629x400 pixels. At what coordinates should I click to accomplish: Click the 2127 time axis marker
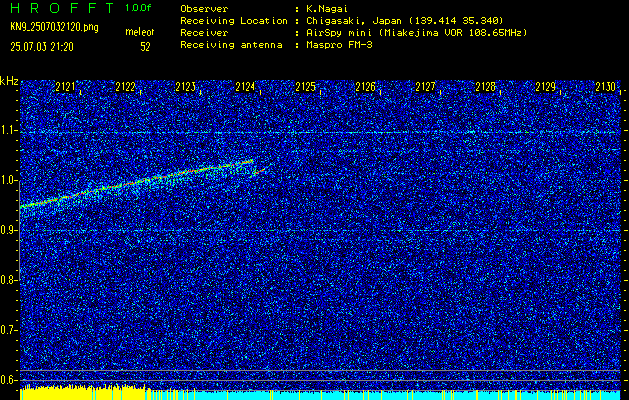pos(425,87)
